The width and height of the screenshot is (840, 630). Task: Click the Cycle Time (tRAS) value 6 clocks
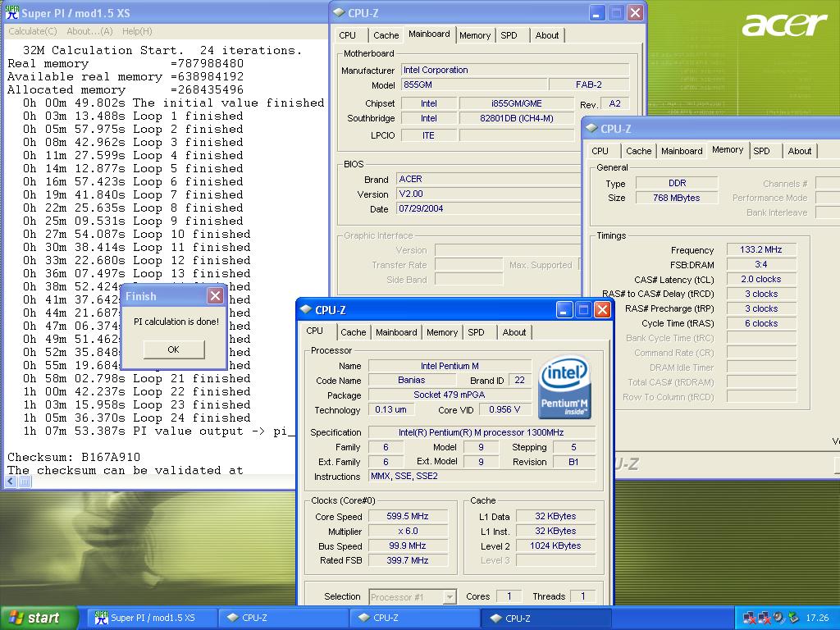pos(761,323)
